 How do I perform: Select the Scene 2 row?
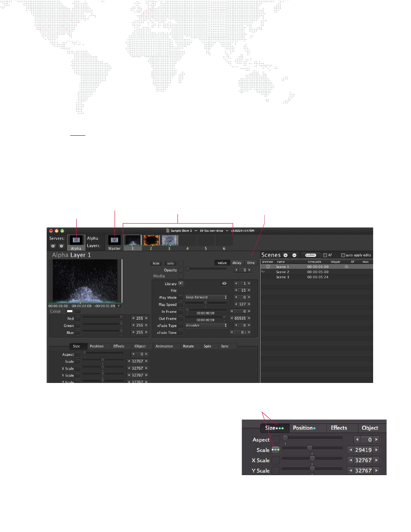[x=317, y=272]
